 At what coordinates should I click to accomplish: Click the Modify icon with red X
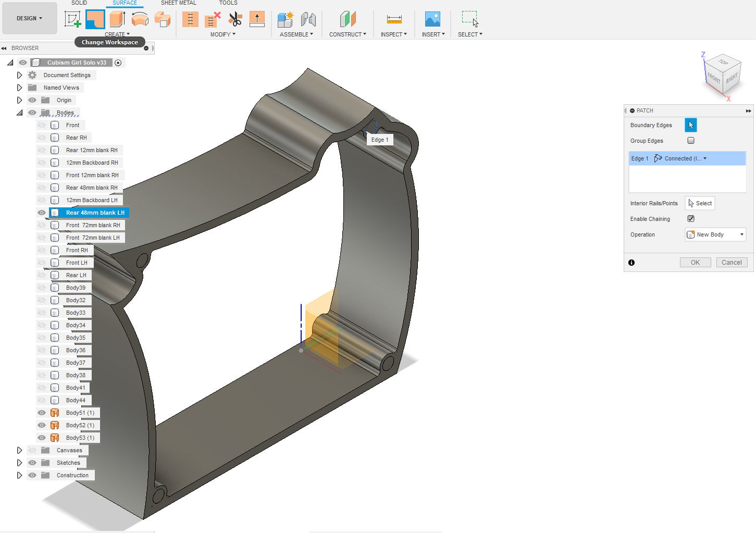click(x=213, y=19)
